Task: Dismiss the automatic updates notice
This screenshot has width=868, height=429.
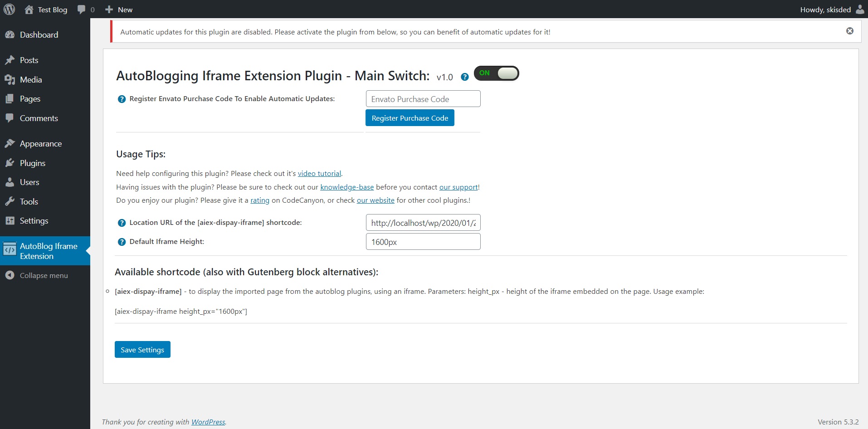Action: pyautogui.click(x=850, y=31)
